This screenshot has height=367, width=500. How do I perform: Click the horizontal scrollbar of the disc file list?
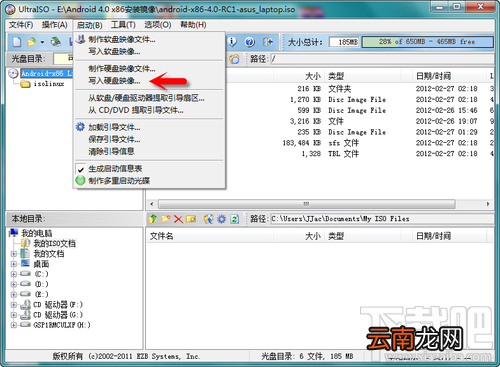point(307,204)
